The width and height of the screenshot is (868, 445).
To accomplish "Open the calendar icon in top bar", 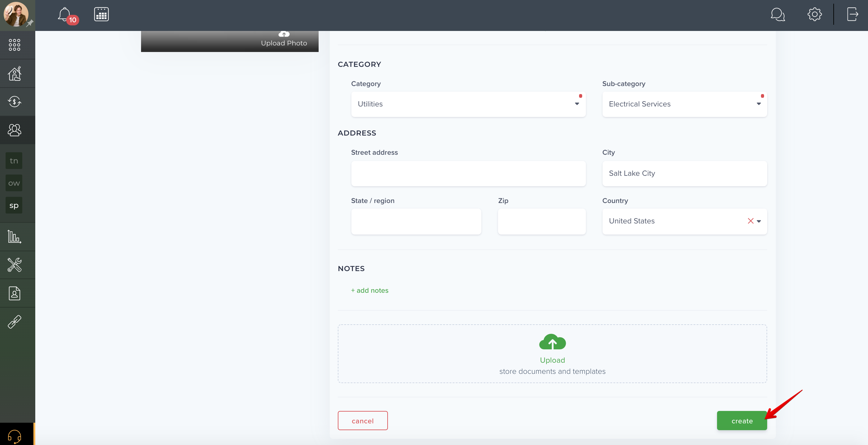I will (101, 15).
